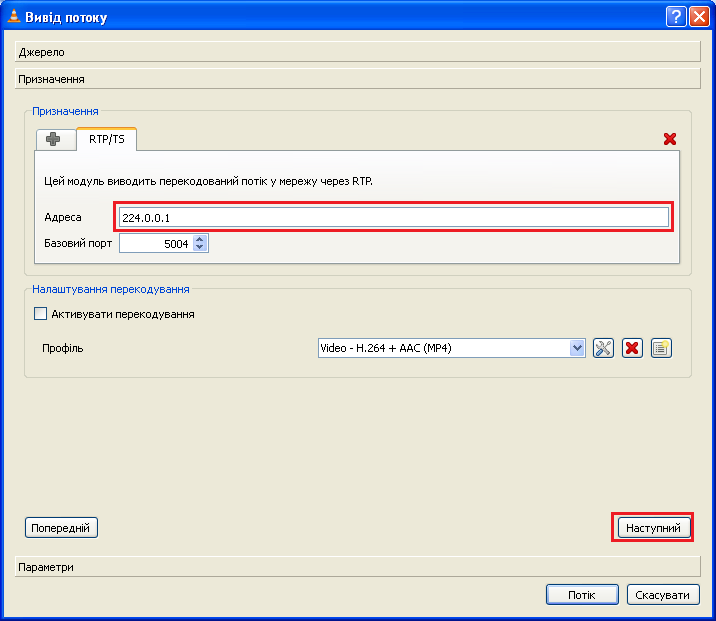Create a new profile with the list icon

pyautogui.click(x=661, y=348)
